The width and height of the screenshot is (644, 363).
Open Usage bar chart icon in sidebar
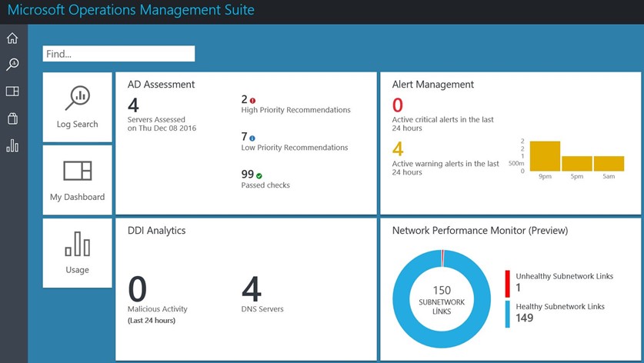point(12,146)
